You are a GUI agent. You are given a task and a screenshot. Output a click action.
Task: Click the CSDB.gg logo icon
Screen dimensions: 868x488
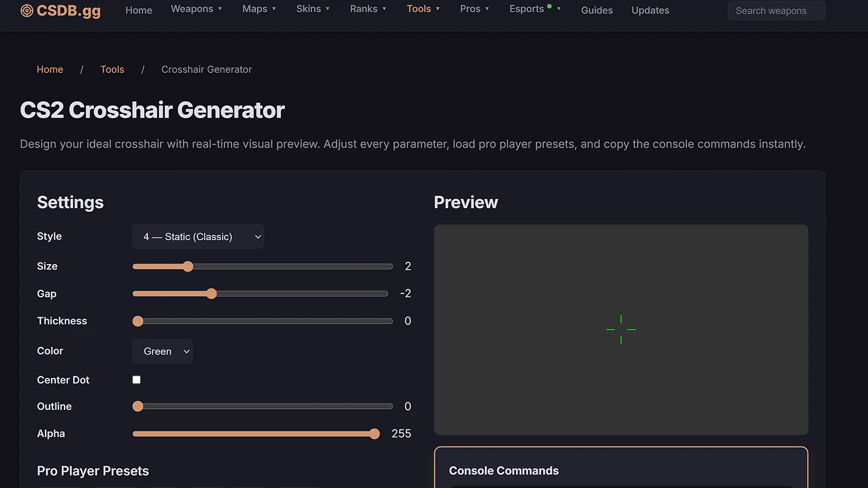27,10
